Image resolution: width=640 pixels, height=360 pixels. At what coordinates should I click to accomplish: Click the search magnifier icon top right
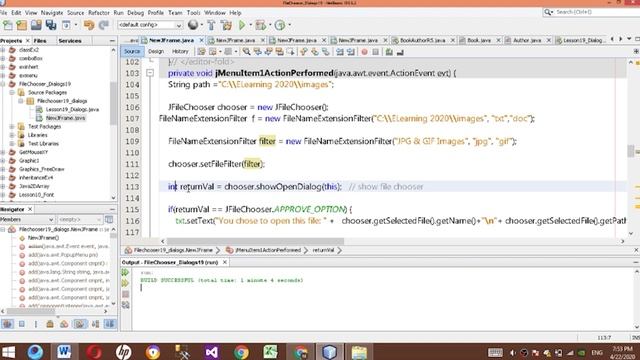pos(548,12)
